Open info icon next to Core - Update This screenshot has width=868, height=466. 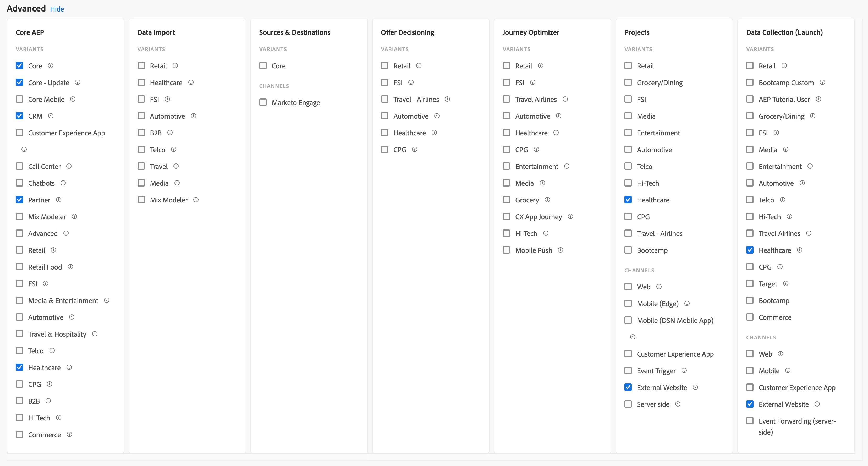78,82
